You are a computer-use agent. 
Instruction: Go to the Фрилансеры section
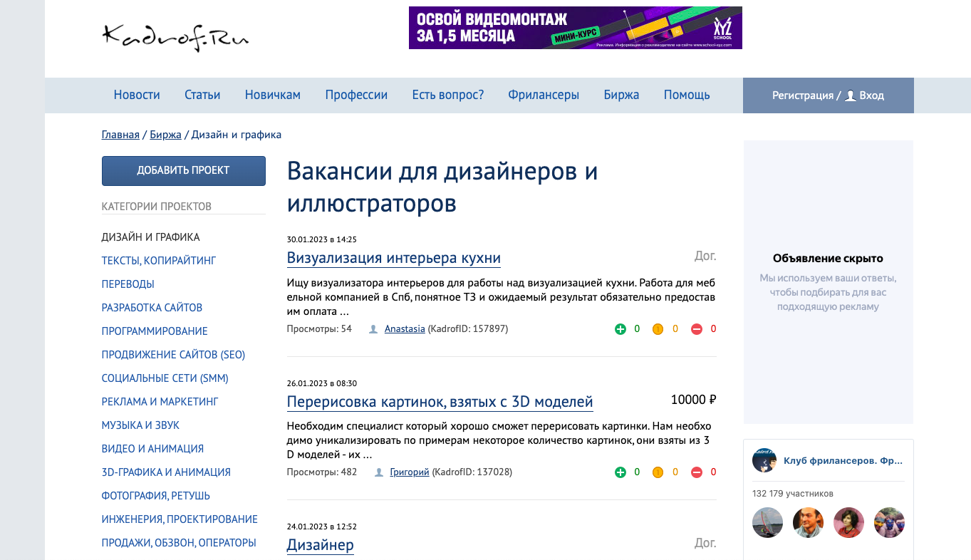(543, 95)
